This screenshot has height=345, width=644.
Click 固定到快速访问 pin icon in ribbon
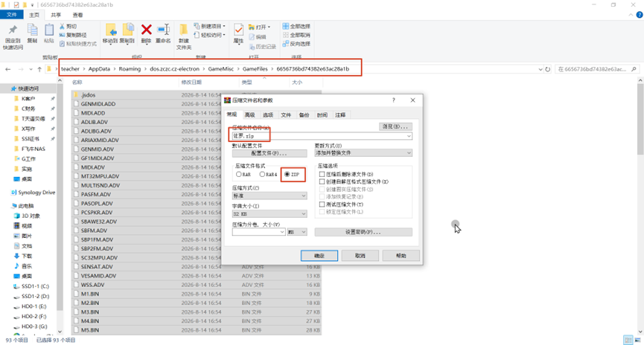13,30
